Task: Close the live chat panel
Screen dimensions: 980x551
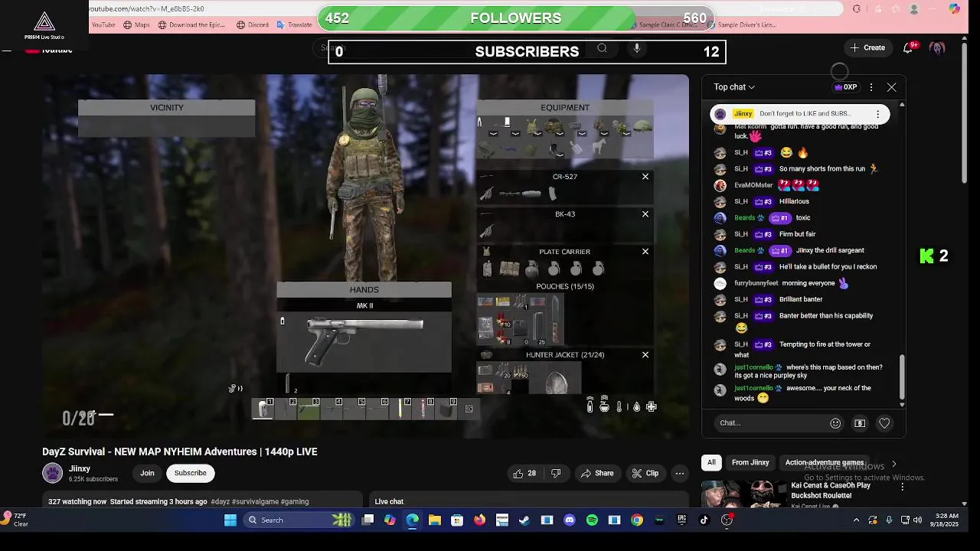Action: click(891, 87)
